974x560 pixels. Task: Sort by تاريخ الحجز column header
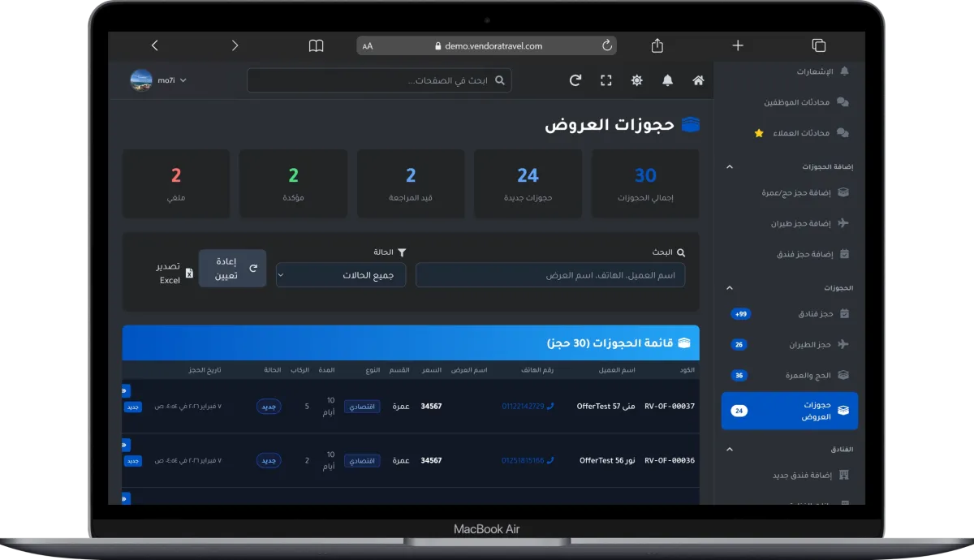[203, 370]
